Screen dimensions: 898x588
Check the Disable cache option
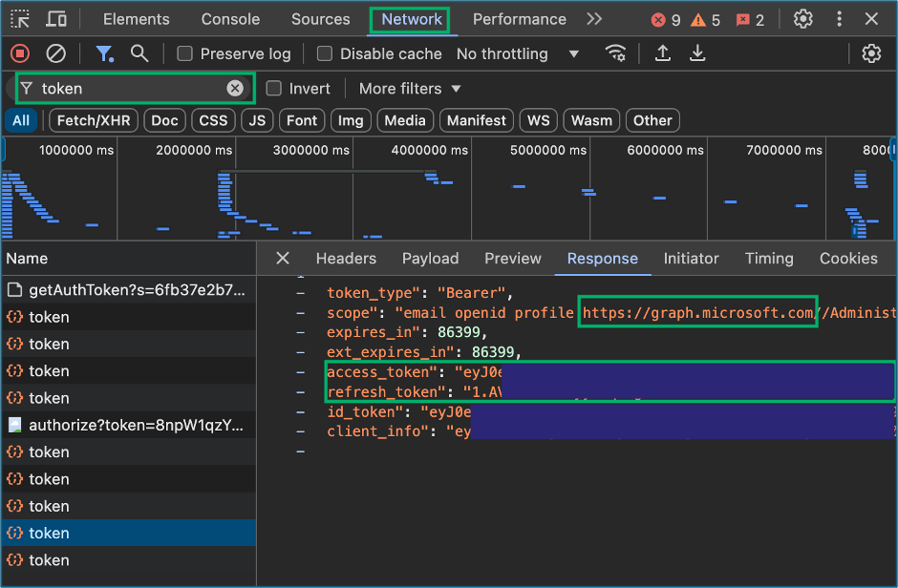[325, 53]
